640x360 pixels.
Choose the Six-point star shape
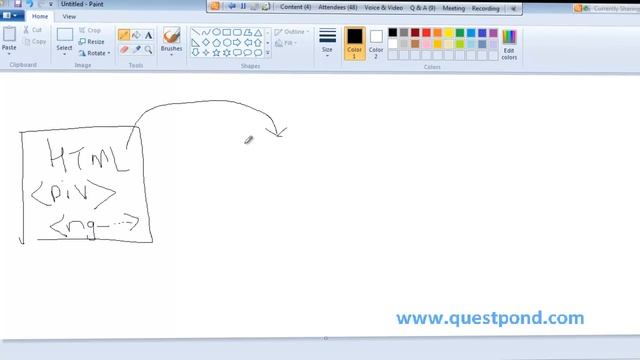click(x=227, y=53)
